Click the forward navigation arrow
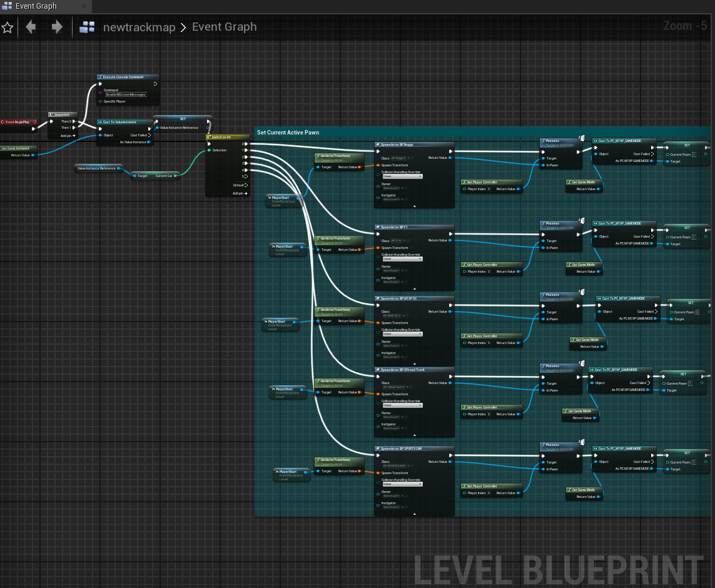The image size is (715, 588). pyautogui.click(x=57, y=28)
